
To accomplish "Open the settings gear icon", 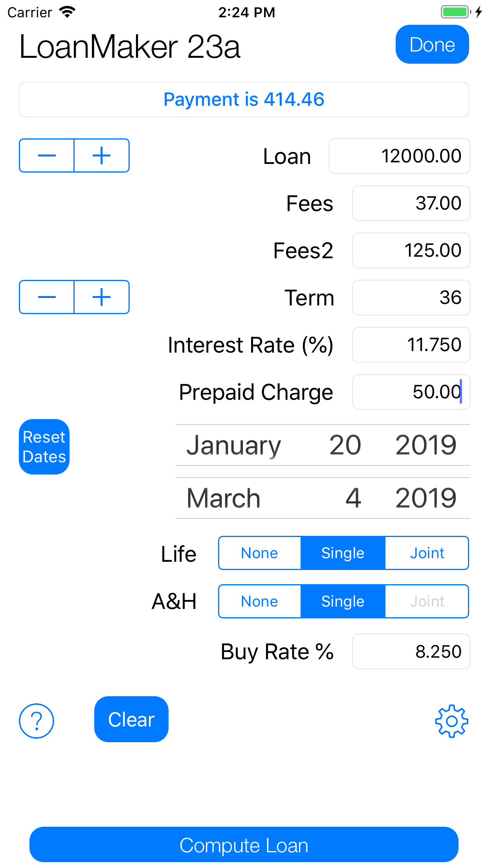I will click(x=451, y=721).
